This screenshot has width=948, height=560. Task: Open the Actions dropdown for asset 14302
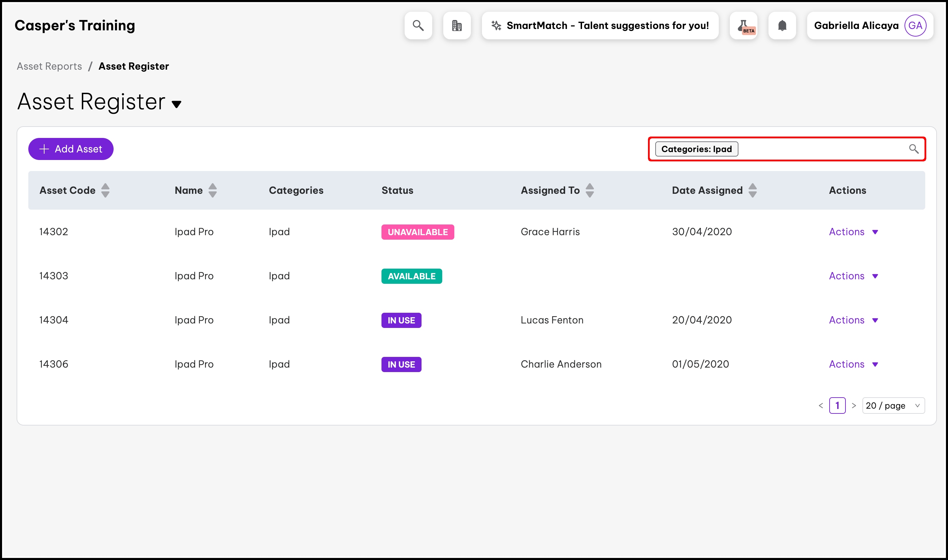click(853, 232)
